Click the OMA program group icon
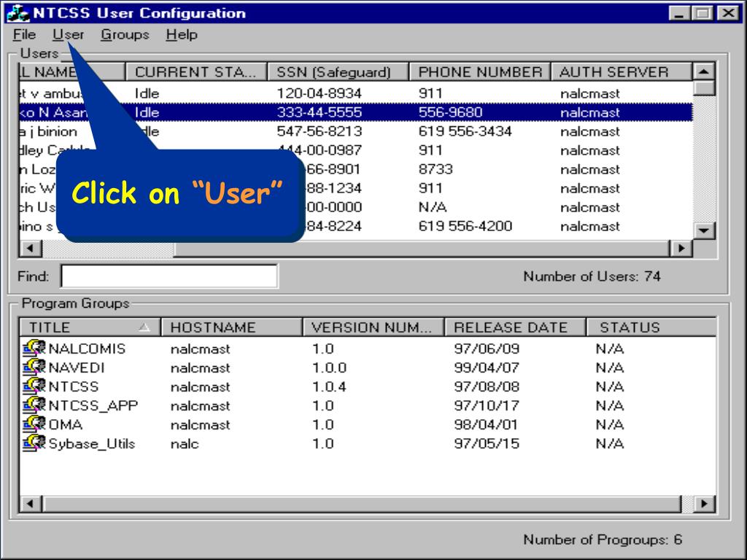The image size is (747, 560). [x=34, y=424]
